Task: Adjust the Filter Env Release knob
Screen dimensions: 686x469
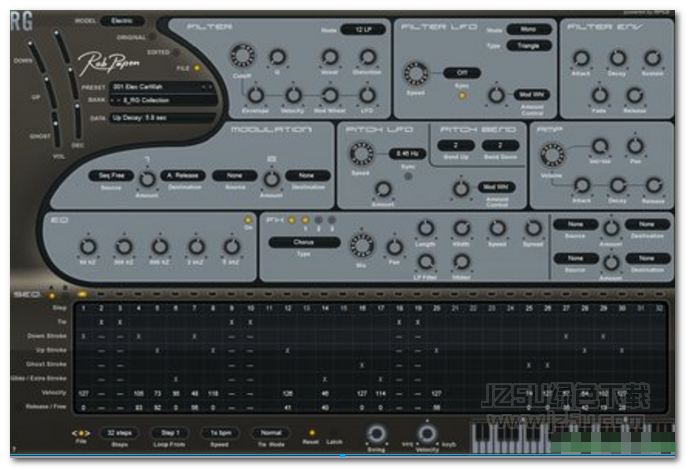Action: click(634, 95)
